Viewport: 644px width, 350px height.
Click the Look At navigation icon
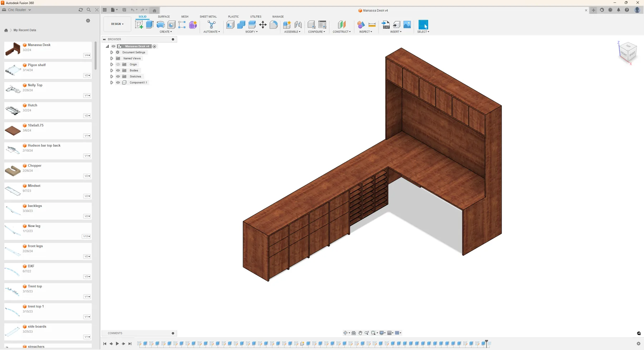(353, 333)
